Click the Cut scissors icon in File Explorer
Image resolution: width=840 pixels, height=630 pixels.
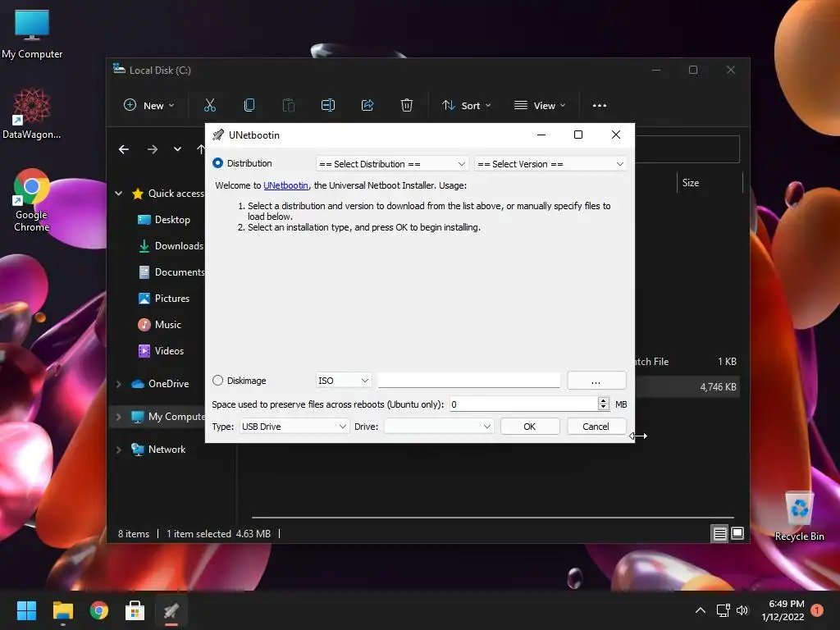pyautogui.click(x=209, y=106)
